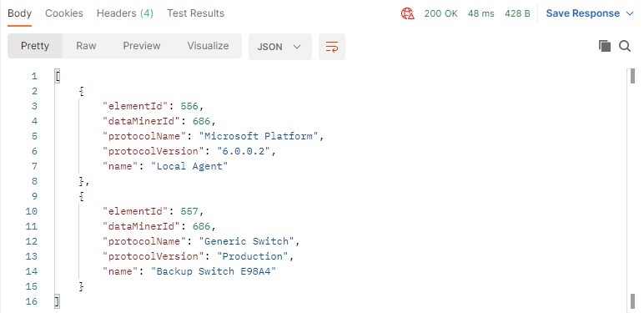Click the "Local Agent" name value

189,166
